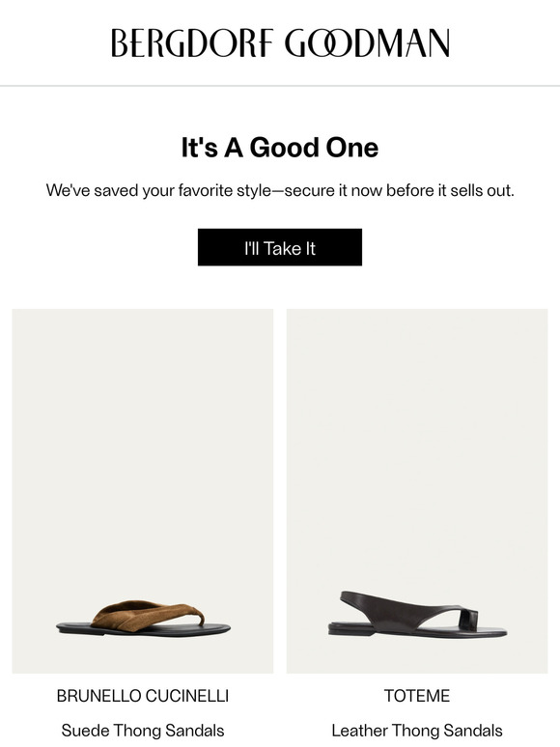Click the TOTEME brand name
The image size is (560, 747).
417,696
